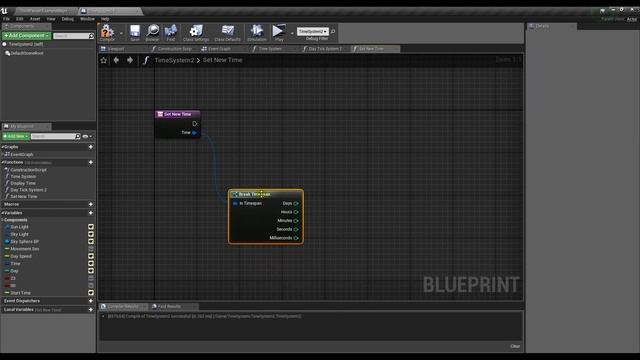Open the Debug menu
The width and height of the screenshot is (640, 360).
(x=68, y=19)
